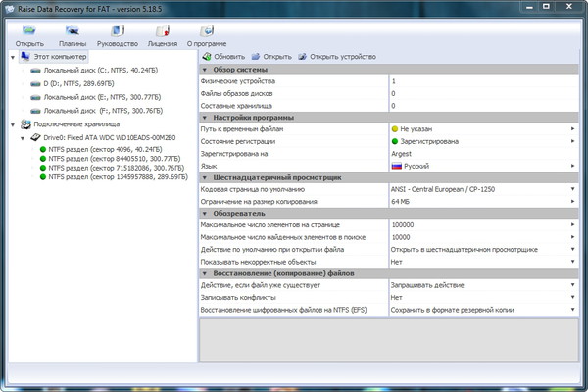This screenshot has width=588, height=392.
Task: Collapse the Drive0 Fixed ATA WDC node
Action: click(x=23, y=138)
